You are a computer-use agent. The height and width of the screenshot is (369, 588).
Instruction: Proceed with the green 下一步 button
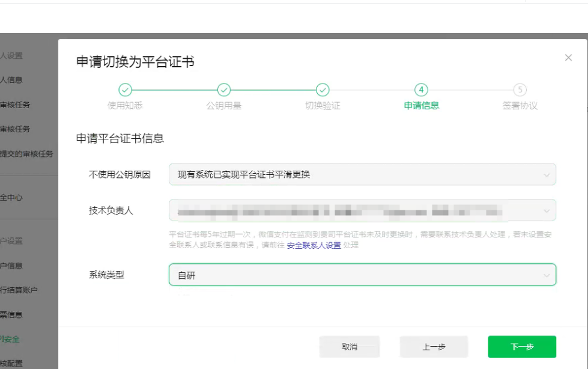point(522,347)
